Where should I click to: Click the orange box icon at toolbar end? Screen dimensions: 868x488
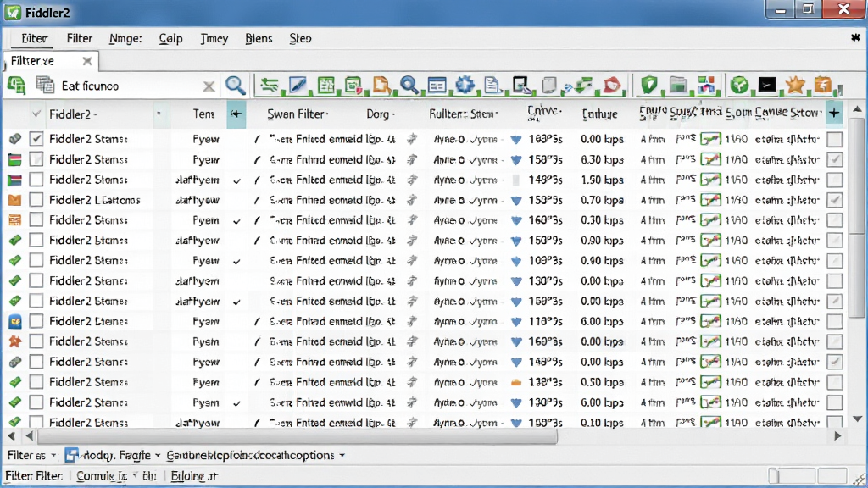(824, 86)
